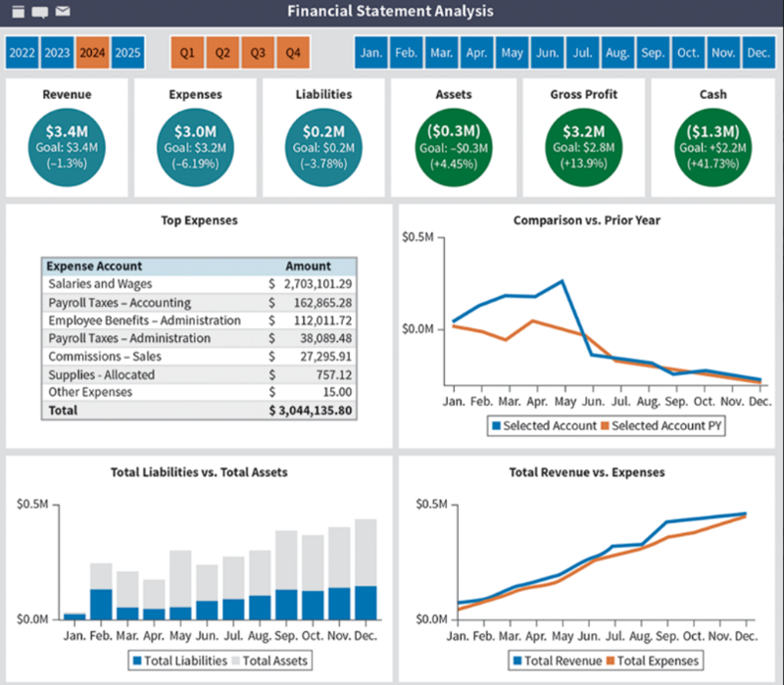Filter the dashboard to December
Image resolution: width=784 pixels, height=685 pixels.
coord(759,53)
